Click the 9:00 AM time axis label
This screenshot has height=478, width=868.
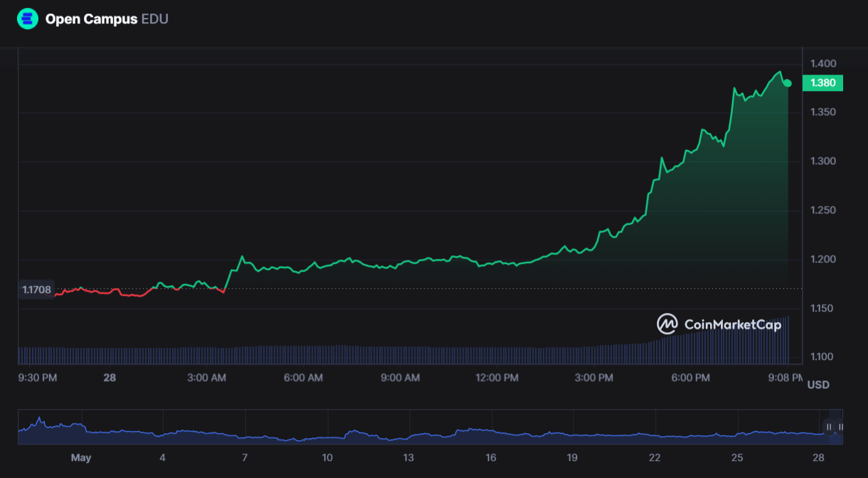click(401, 378)
